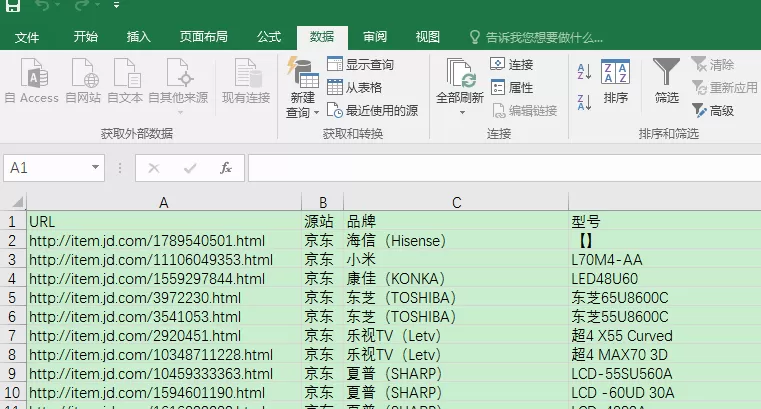Viewport: 761px width, 409px height.
Task: Click the Connections (连接) button
Action: [x=512, y=64]
